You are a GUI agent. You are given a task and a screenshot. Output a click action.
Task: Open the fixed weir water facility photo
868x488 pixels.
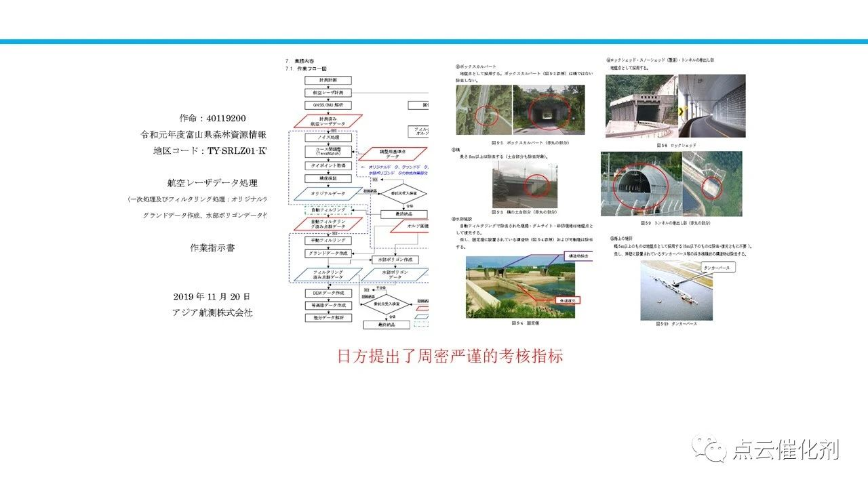click(x=520, y=287)
